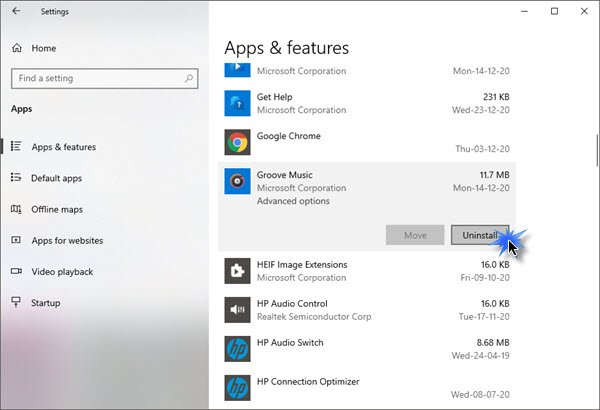Click the Fri-09-10-20 date
600x410 pixels.
coord(485,278)
